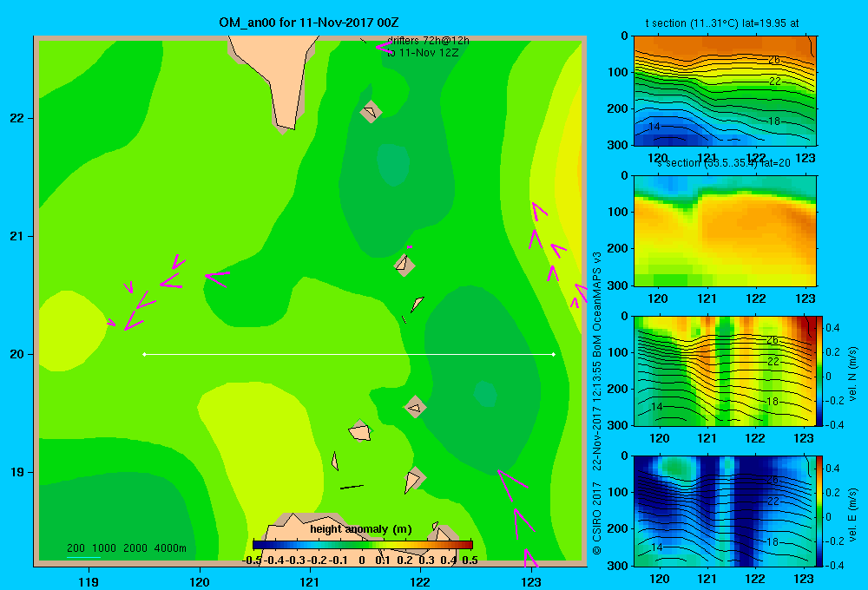This screenshot has height=590, width=868.
Task: Click the 26 contour label in temperature section
Action: (774, 60)
